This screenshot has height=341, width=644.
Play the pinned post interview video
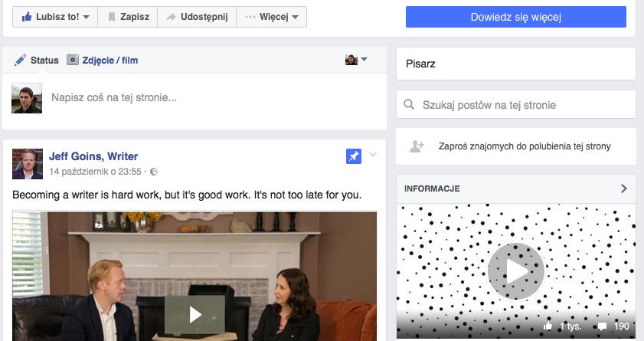[x=195, y=315]
